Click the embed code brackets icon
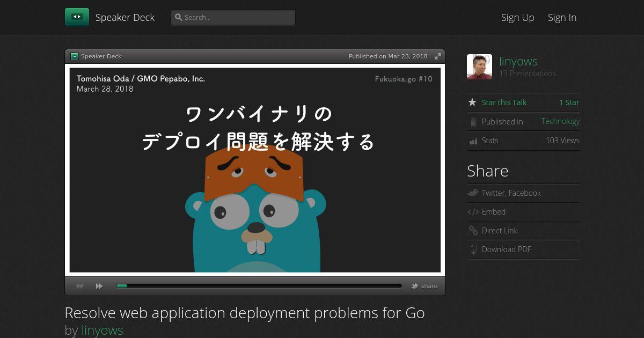The width and height of the screenshot is (644, 338). pyautogui.click(x=473, y=212)
